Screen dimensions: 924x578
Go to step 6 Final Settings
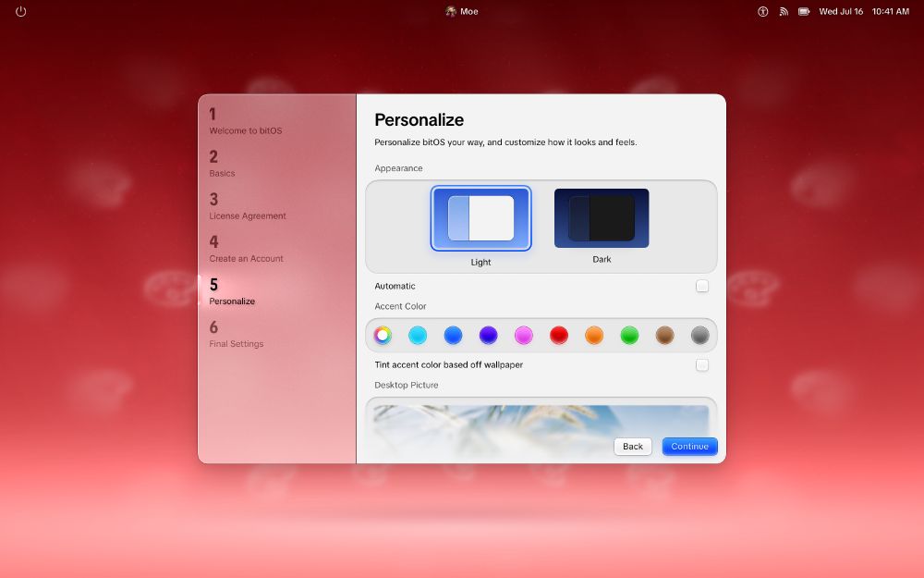click(x=237, y=335)
